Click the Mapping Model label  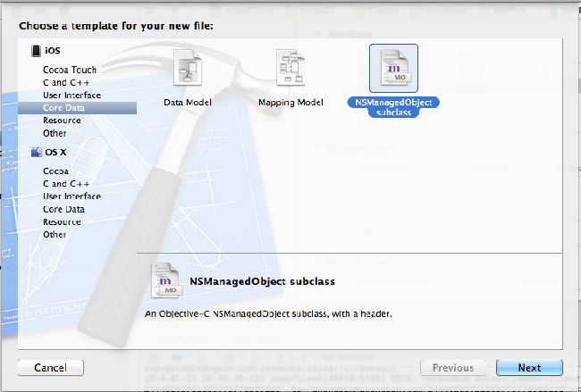coord(290,102)
